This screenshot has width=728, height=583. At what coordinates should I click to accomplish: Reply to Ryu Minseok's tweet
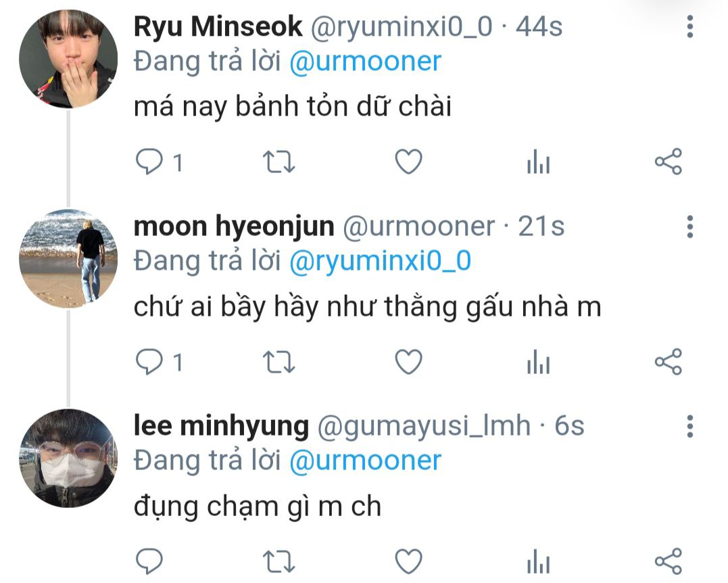[149, 162]
